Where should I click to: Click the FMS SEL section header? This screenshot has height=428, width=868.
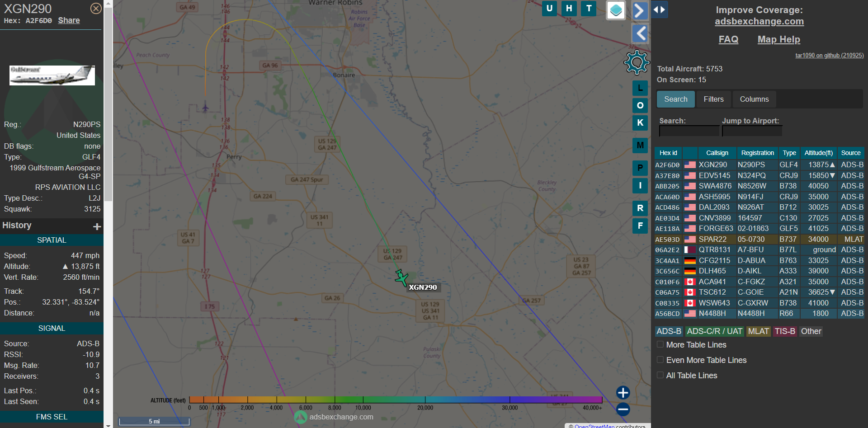52,417
